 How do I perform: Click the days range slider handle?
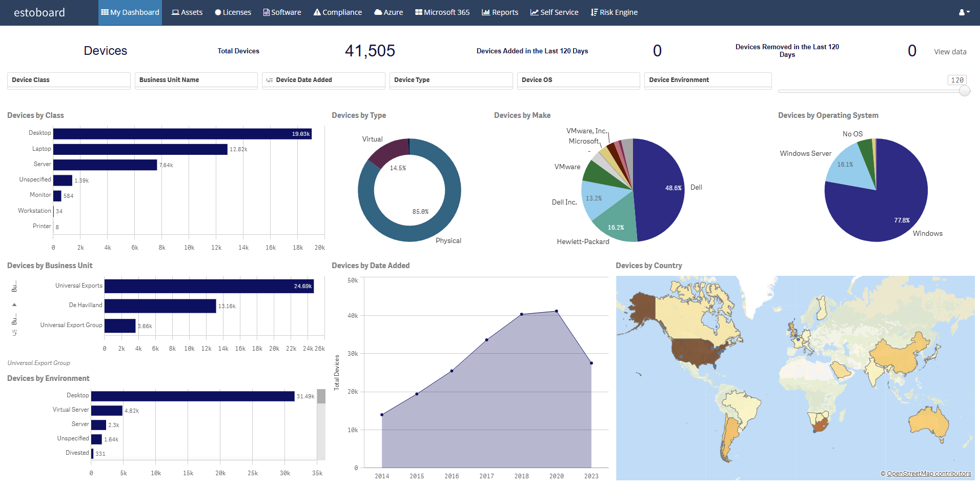coord(965,91)
